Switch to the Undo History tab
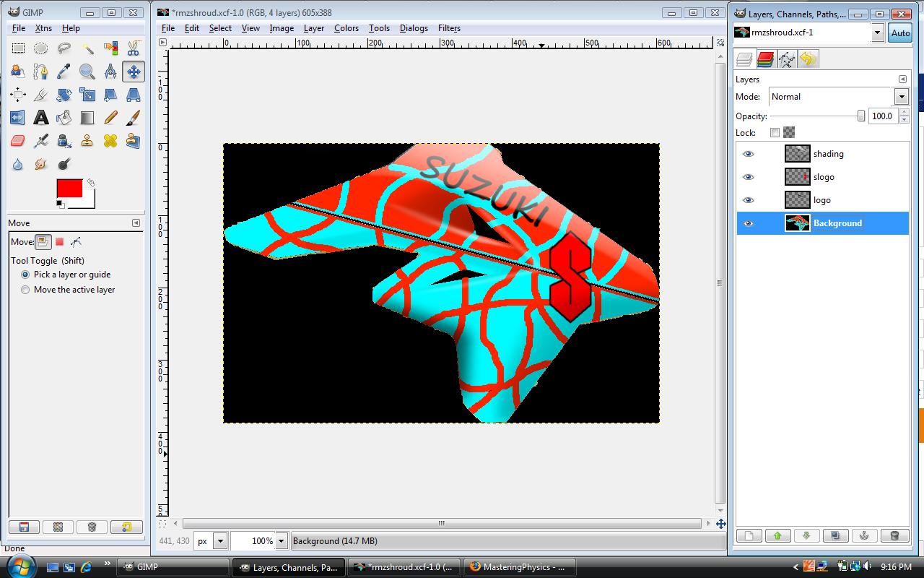924x578 pixels. tap(808, 59)
